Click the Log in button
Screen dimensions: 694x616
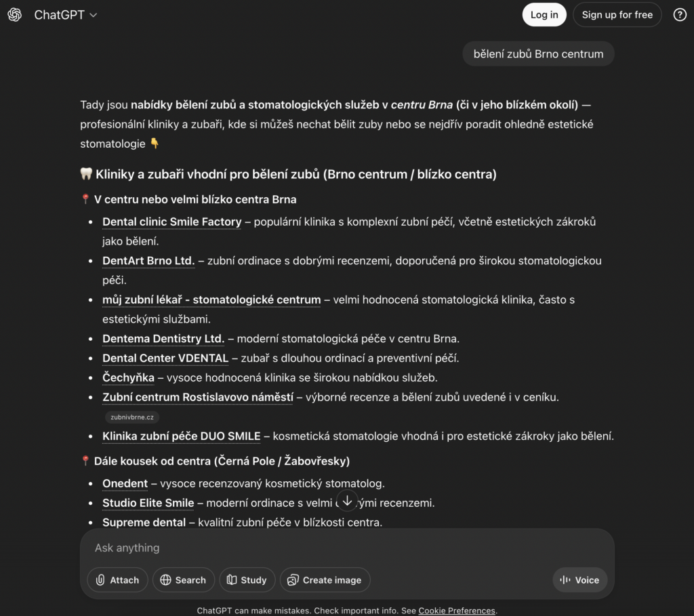tap(544, 15)
